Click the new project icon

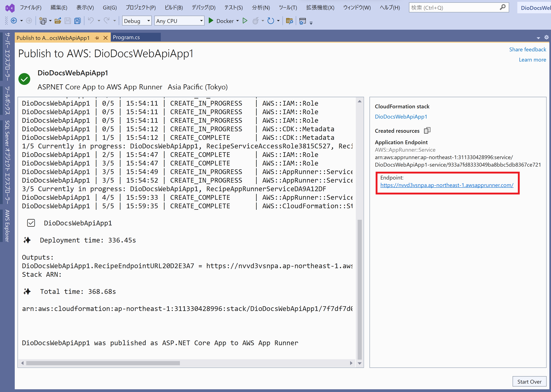[x=43, y=21]
